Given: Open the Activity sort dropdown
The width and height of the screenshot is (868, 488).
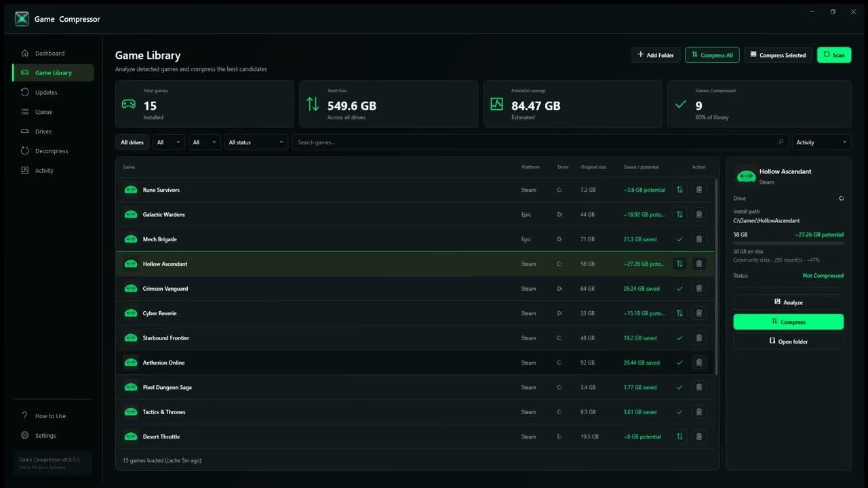Looking at the screenshot, I should click(822, 142).
